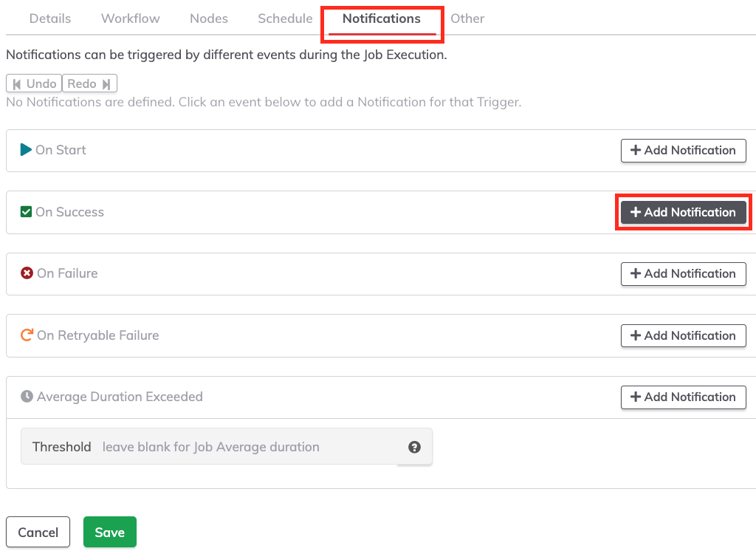Click the Average Duration Exceeded clock icon

[x=27, y=397]
